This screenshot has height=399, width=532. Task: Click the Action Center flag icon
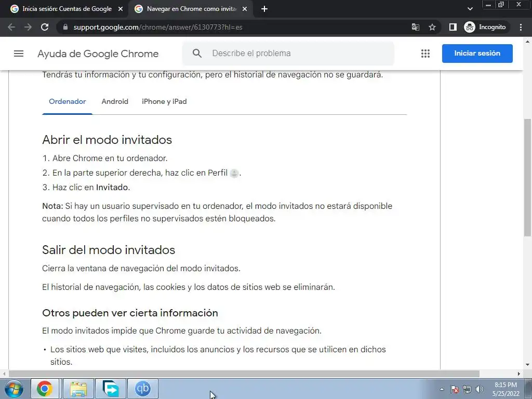[455, 389]
